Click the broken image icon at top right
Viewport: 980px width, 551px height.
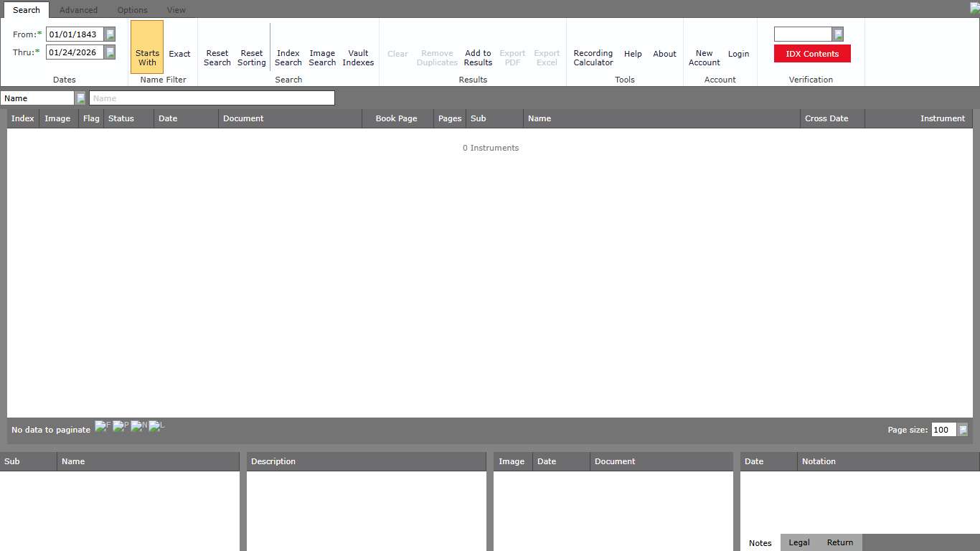click(974, 8)
